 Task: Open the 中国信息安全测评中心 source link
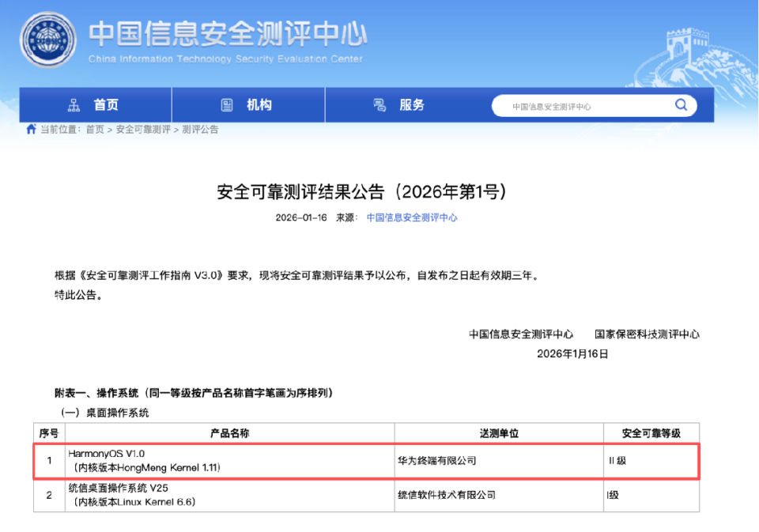coord(413,219)
